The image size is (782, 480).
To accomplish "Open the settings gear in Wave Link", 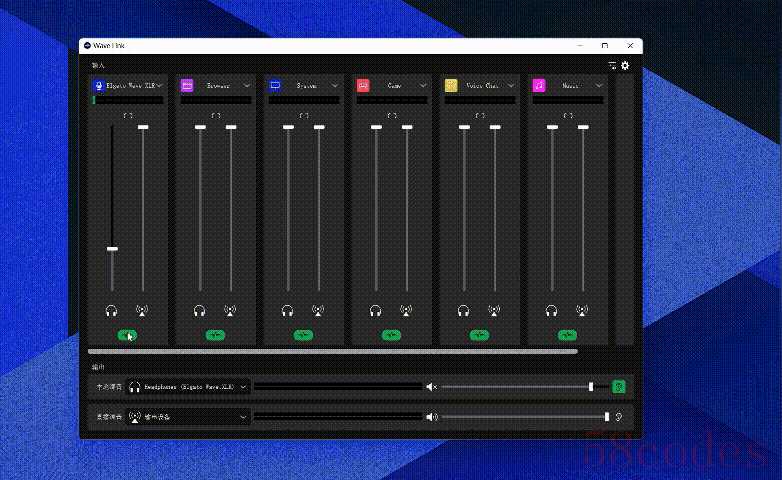I will tap(625, 65).
